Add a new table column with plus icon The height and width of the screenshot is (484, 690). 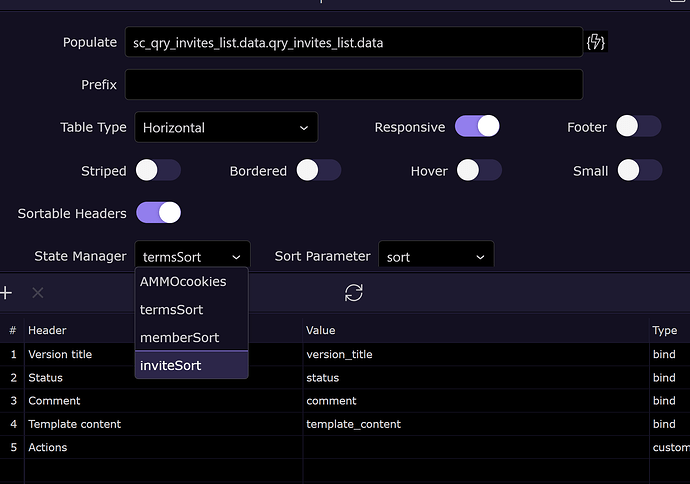tap(6, 293)
